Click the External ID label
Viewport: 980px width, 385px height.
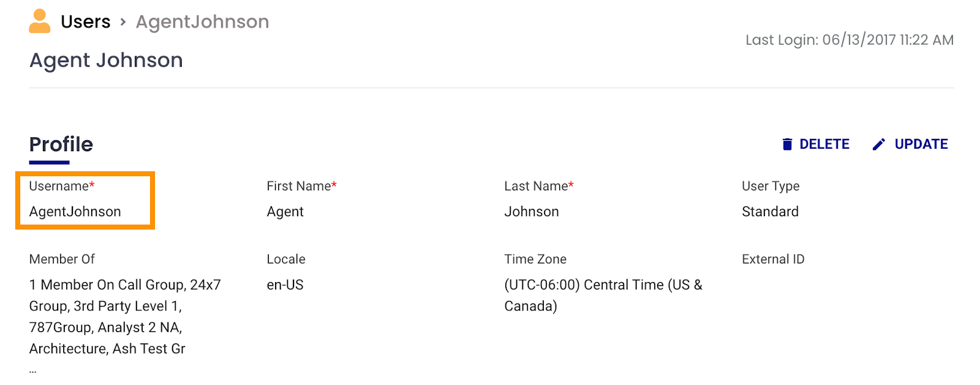pos(773,260)
